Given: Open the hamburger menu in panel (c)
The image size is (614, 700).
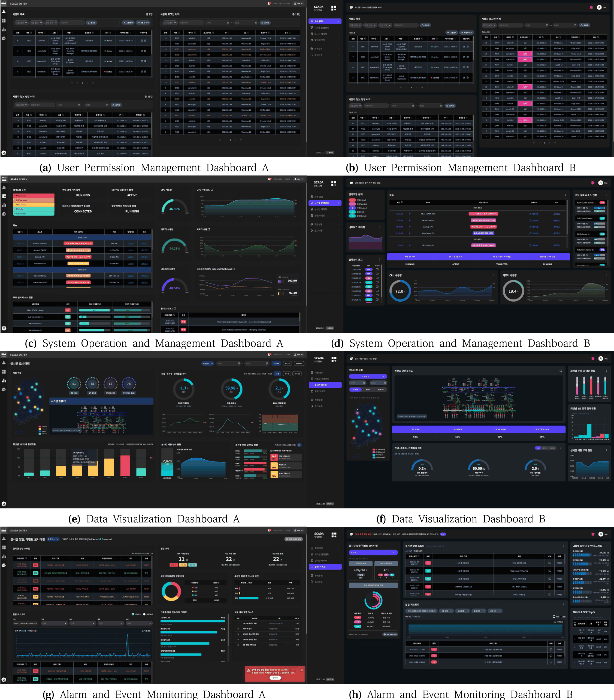Looking at the screenshot, I should click(4, 179).
